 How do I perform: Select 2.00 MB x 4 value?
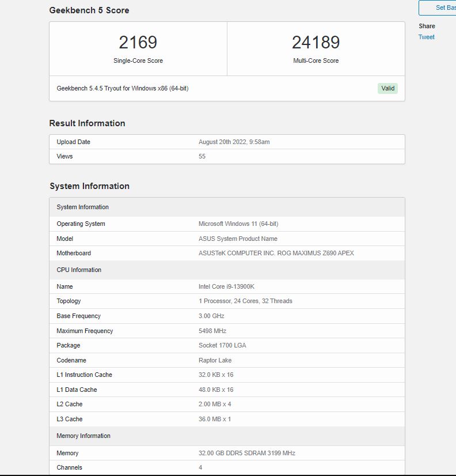[x=215, y=405]
